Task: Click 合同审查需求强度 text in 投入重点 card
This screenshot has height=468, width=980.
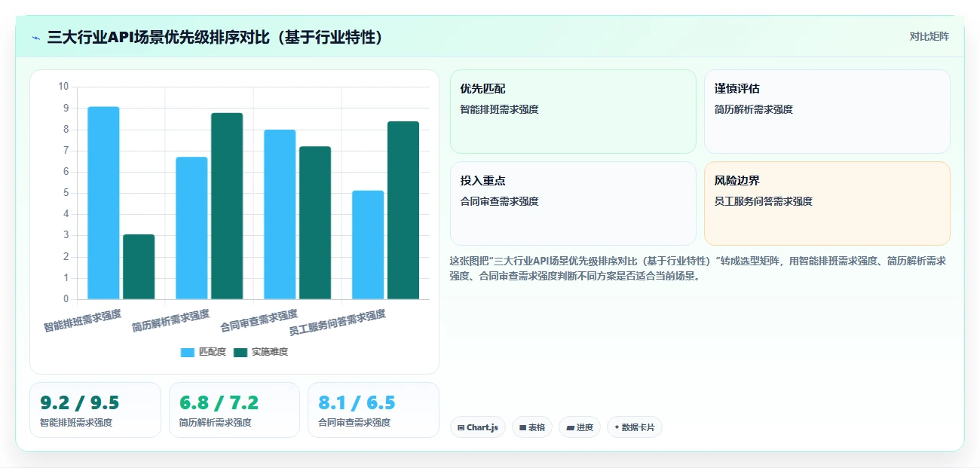Action: (500, 201)
